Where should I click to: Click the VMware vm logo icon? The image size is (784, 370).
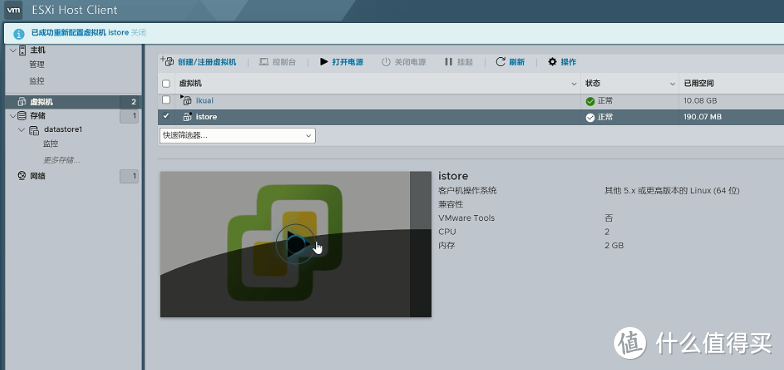tap(14, 10)
